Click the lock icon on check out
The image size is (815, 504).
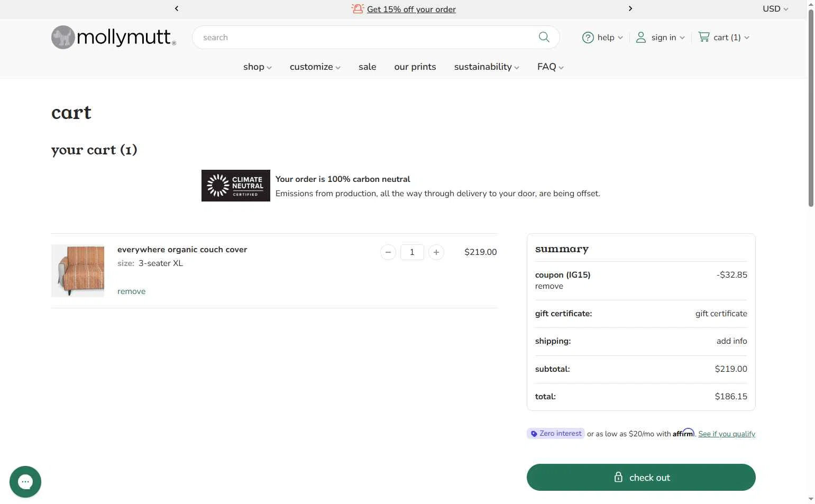point(618,477)
